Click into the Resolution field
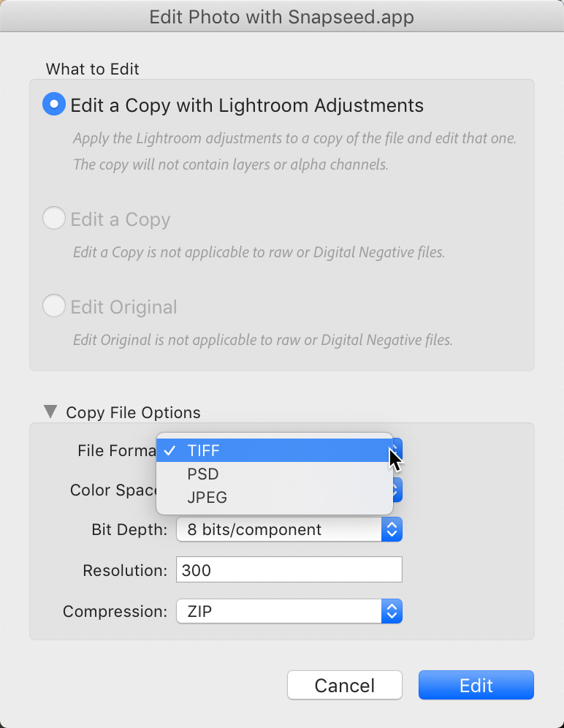This screenshot has height=728, width=564. pyautogui.click(x=289, y=570)
